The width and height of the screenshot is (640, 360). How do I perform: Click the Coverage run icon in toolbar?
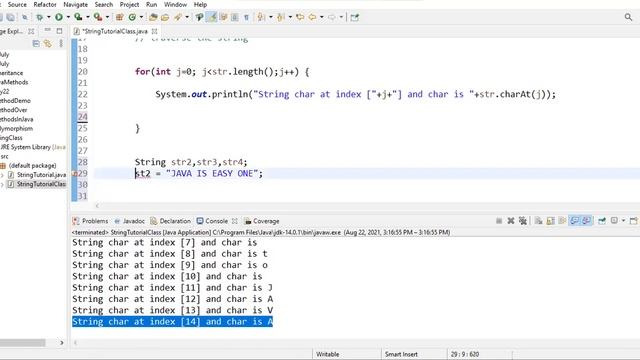(x=78, y=17)
